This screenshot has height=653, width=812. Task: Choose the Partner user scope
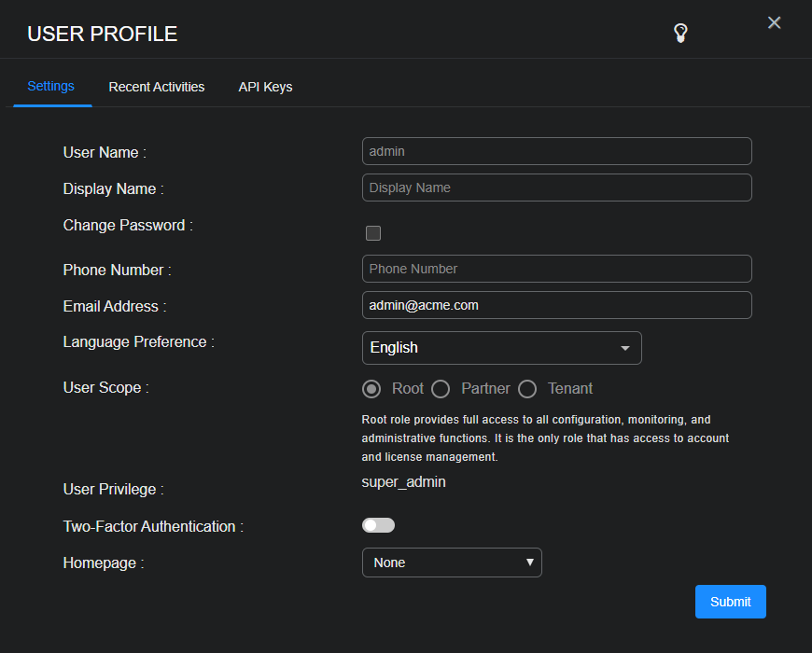click(441, 389)
